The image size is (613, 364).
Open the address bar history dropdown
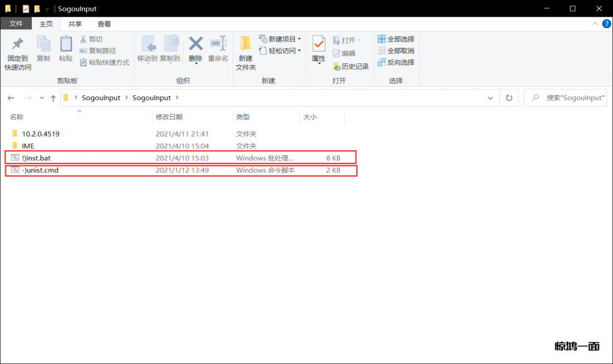(x=490, y=98)
